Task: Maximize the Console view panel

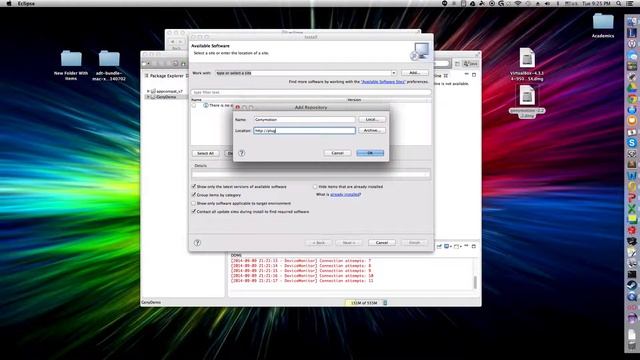Action: [x=474, y=246]
